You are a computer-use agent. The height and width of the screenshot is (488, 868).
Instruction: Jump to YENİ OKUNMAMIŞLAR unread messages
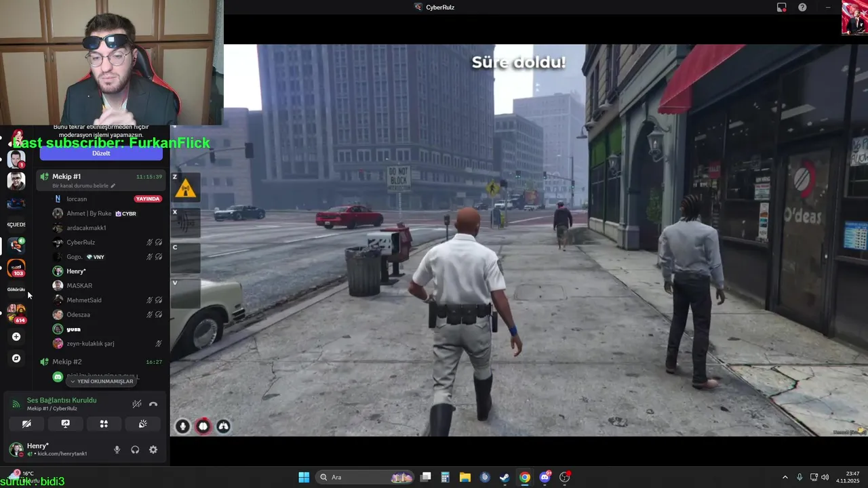pyautogui.click(x=102, y=381)
